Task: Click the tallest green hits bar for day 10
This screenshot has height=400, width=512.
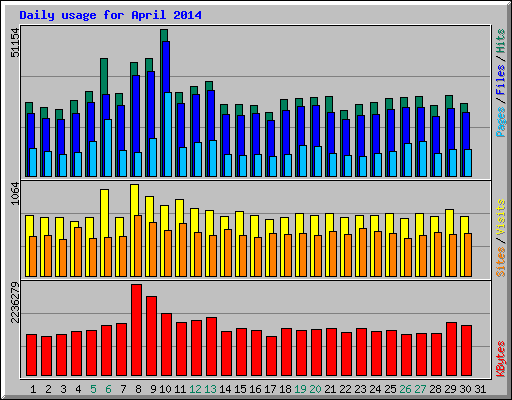Action: [x=164, y=35]
